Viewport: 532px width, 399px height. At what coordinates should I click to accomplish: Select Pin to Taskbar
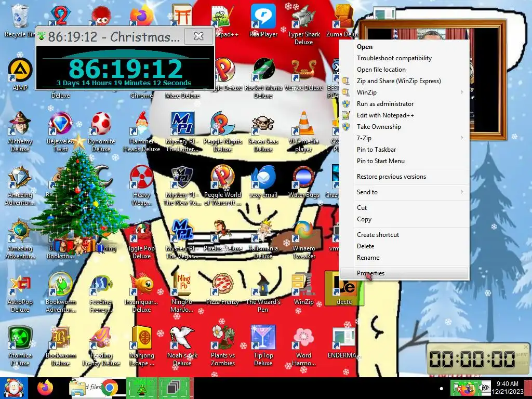[404, 150]
